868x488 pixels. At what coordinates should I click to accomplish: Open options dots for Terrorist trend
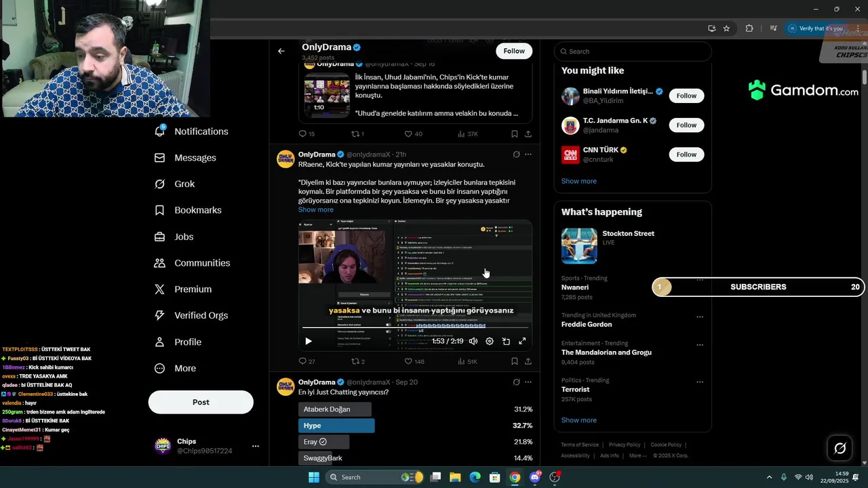(x=700, y=382)
